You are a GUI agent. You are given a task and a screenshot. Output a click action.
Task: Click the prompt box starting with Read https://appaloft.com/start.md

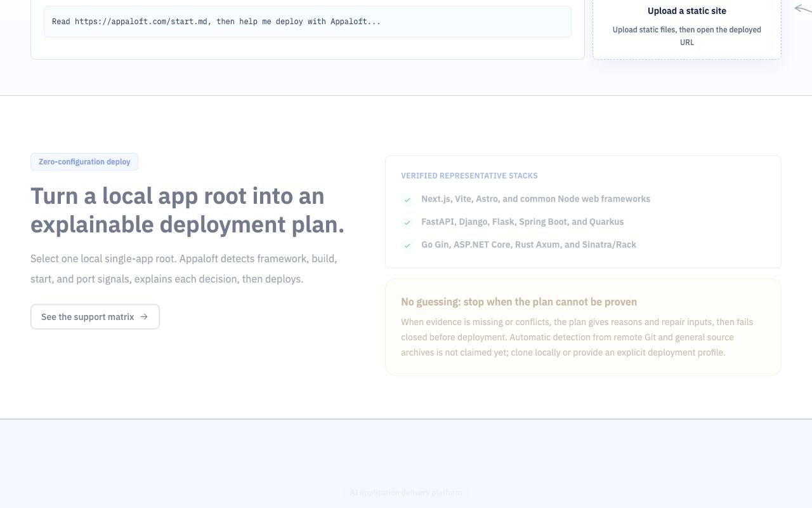coord(308,22)
